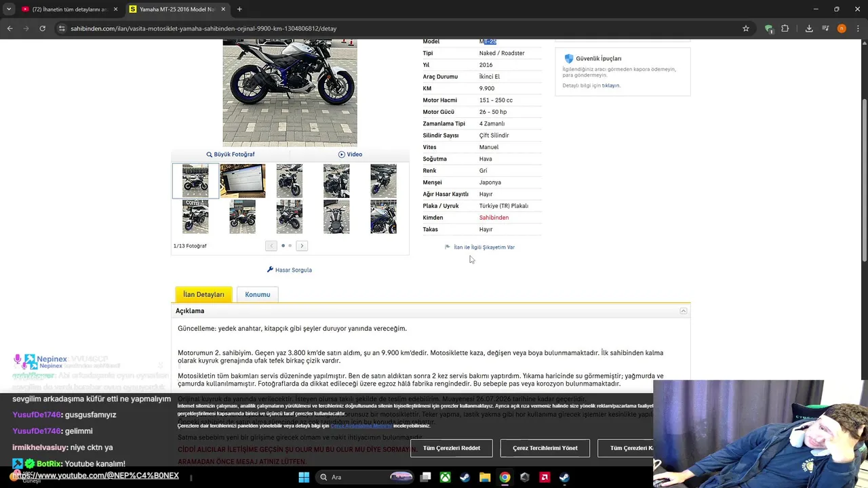This screenshot has width=868, height=488.
Task: Switch to the Konumu tab
Action: click(258, 295)
